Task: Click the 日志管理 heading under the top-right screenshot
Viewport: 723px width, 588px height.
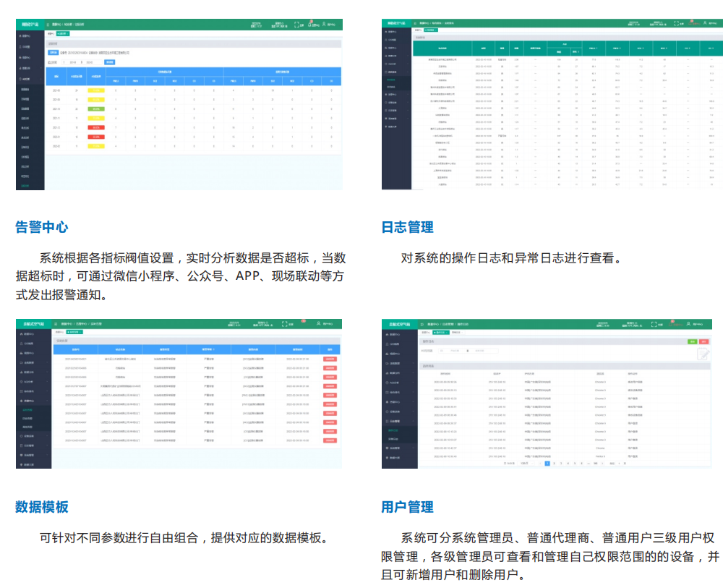Action: click(x=407, y=227)
